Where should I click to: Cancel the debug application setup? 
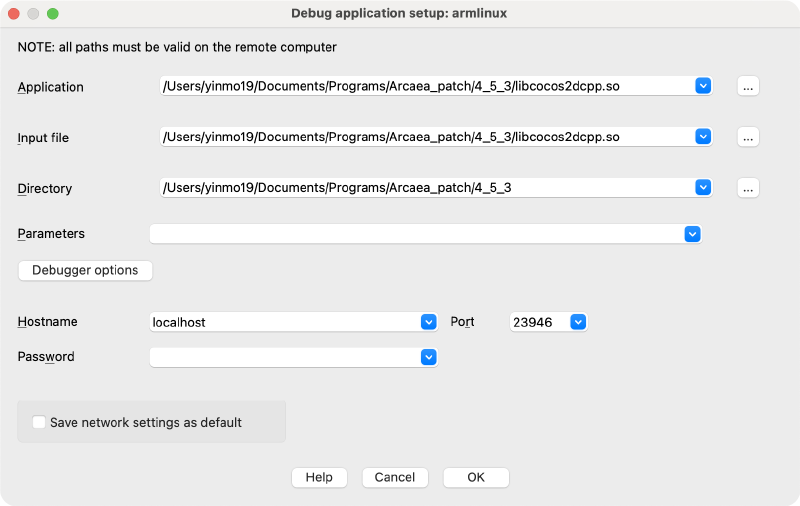[x=395, y=477]
